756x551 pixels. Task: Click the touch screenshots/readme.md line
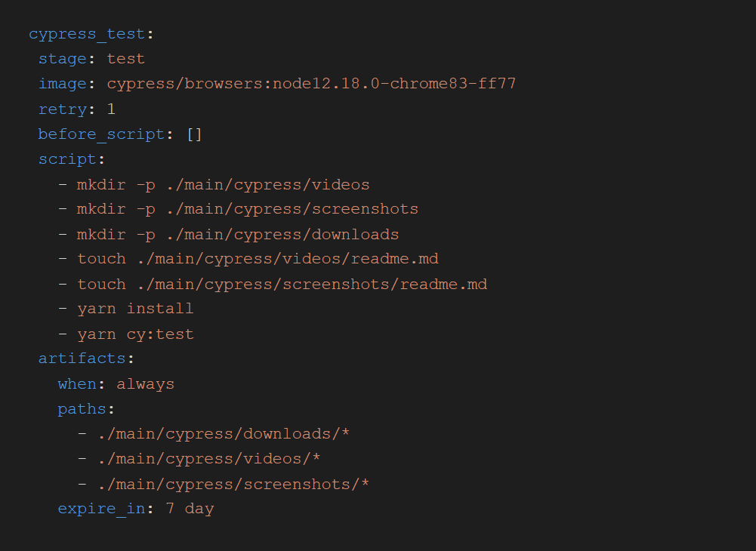pyautogui.click(x=282, y=285)
